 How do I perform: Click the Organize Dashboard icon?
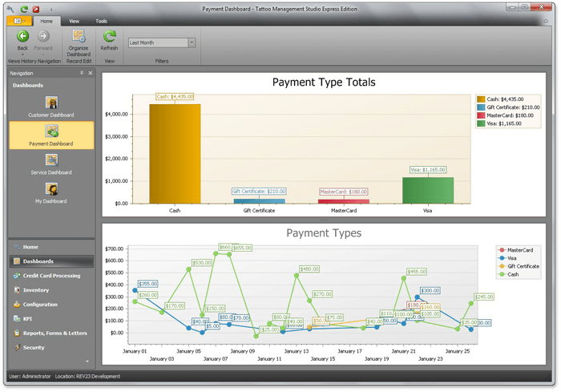(x=79, y=36)
